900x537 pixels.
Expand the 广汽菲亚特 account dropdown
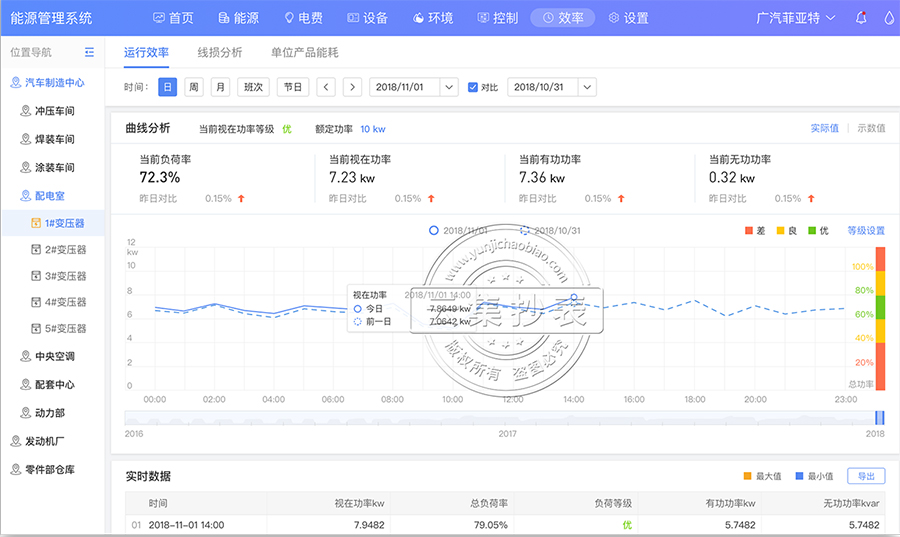click(x=796, y=18)
